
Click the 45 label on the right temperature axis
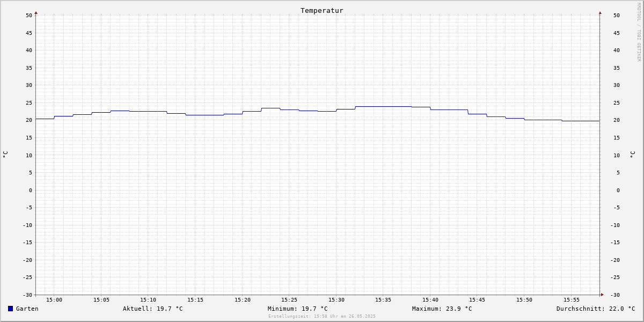pyautogui.click(x=617, y=33)
